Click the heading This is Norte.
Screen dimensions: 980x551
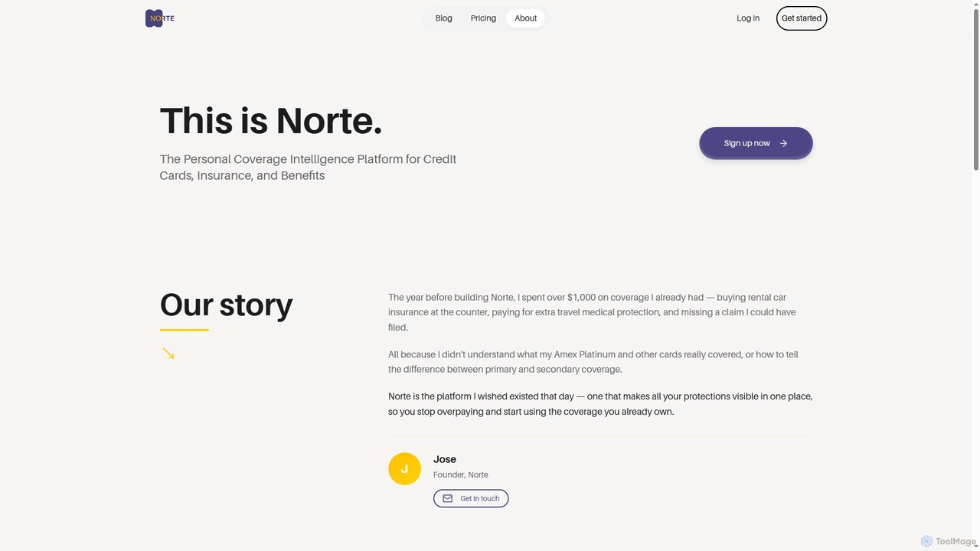click(271, 120)
